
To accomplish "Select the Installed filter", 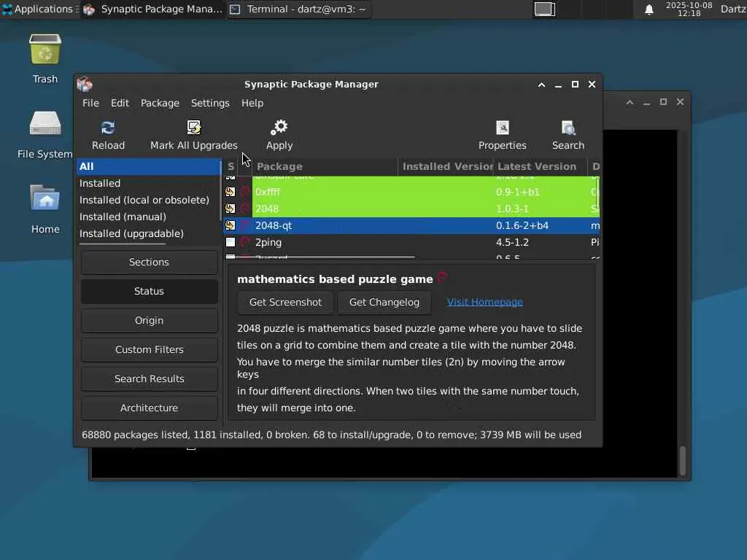I will pos(148,183).
